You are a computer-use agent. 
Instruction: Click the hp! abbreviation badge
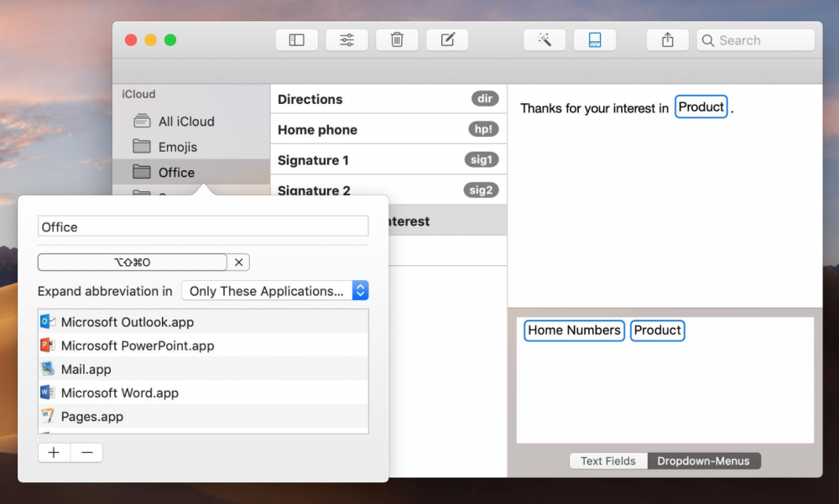pos(483,129)
